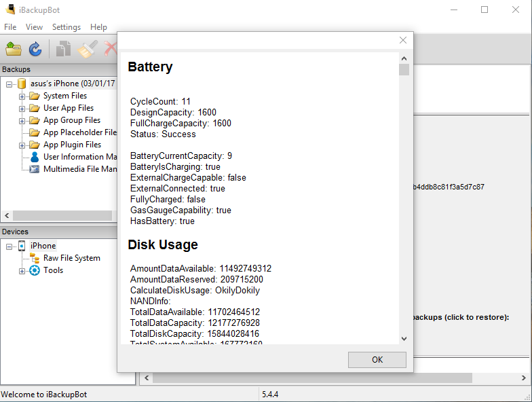Viewport: 532px width, 402px height.
Task: Click the App Group Files folder icon
Action: tap(34, 121)
